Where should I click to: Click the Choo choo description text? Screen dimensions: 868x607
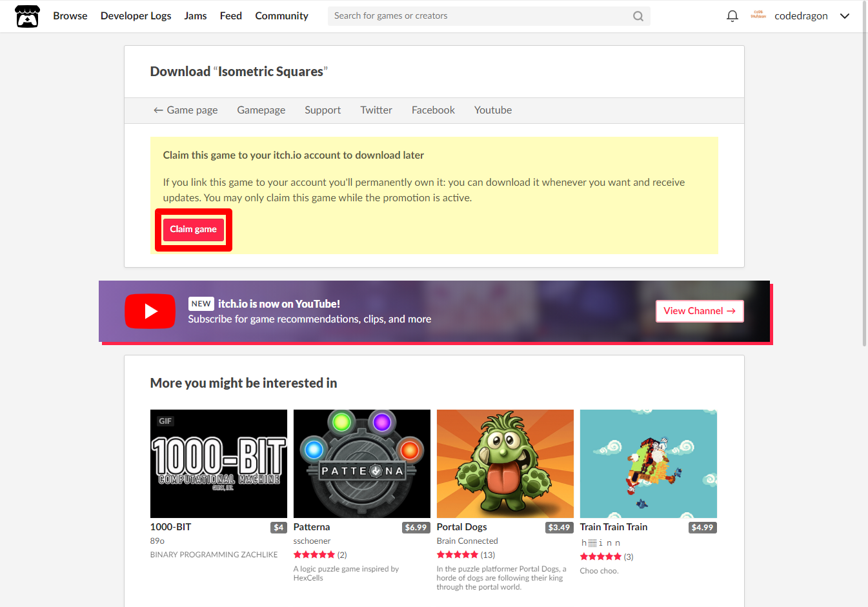600,571
